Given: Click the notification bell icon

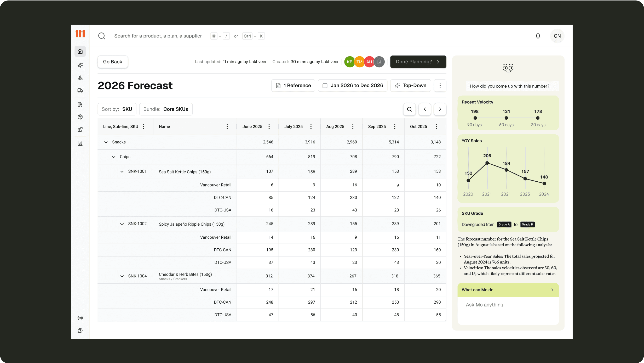Looking at the screenshot, I should click(x=538, y=36).
